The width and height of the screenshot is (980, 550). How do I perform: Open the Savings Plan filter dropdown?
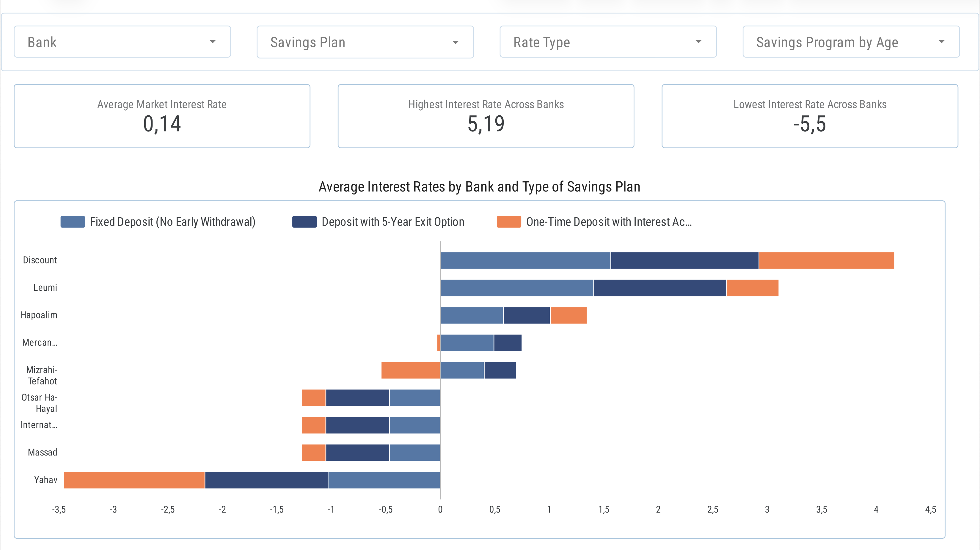tap(365, 42)
